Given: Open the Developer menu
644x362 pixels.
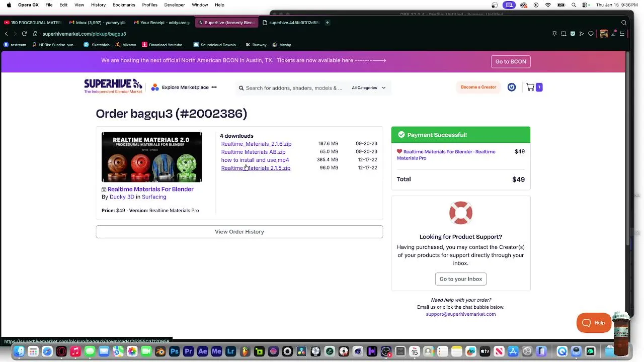Looking at the screenshot, I should [175, 5].
